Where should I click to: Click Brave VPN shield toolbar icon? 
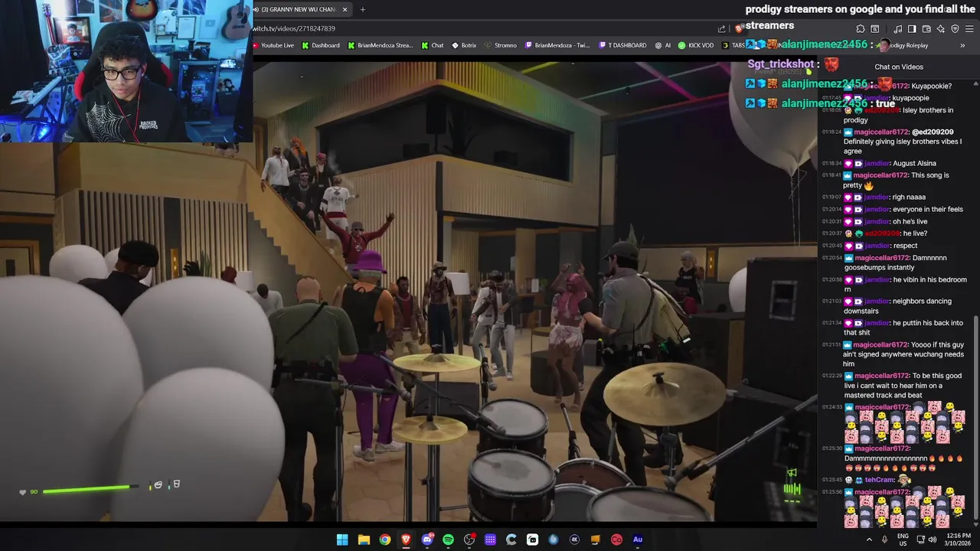[x=955, y=29]
